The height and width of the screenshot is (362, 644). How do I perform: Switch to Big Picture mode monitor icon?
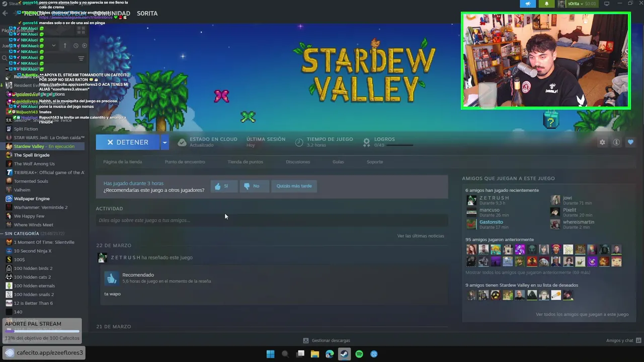[x=607, y=4]
